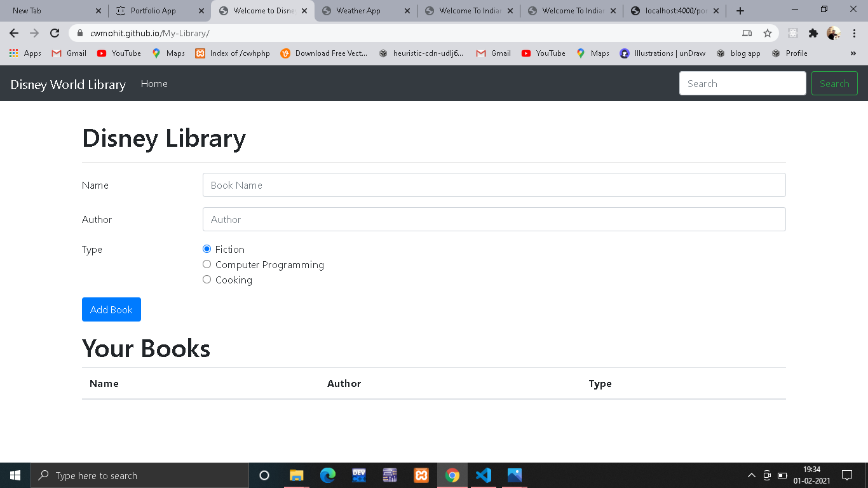This screenshot has width=868, height=488.
Task: Open Visual Studio Code from taskbar
Action: (484, 475)
